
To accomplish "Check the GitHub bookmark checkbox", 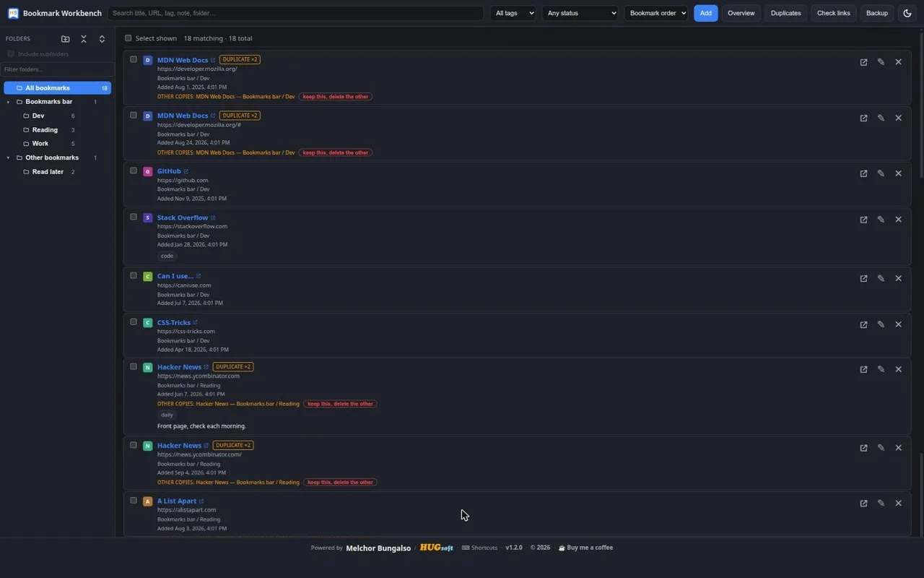I will 134,171.
